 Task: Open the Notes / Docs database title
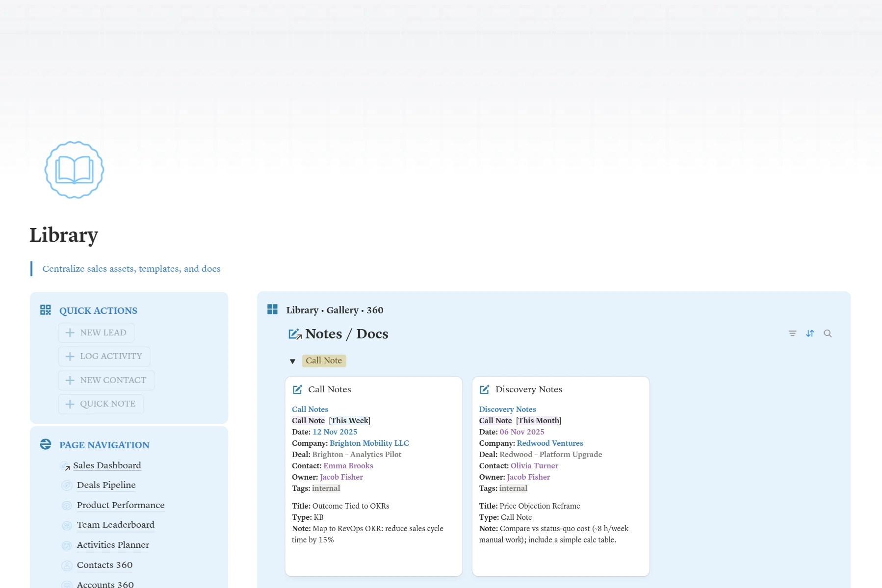[346, 334]
